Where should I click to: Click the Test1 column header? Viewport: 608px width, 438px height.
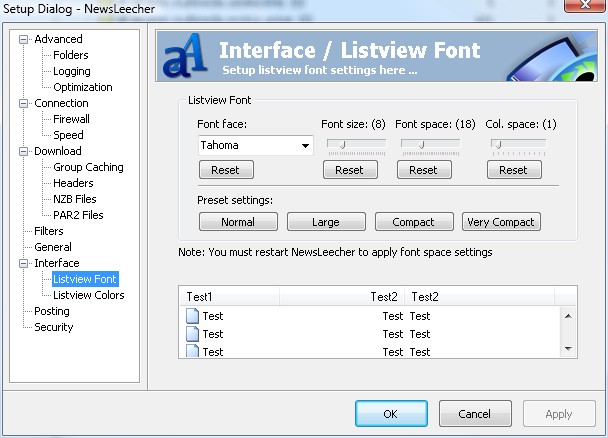point(230,297)
